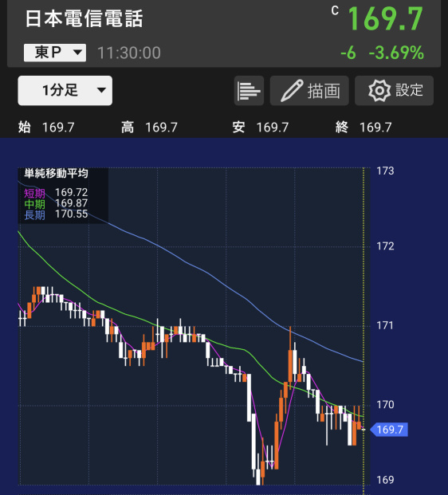This screenshot has height=495, width=448.
Task: Click the 単純移動平均 legend title
Action: (56, 173)
